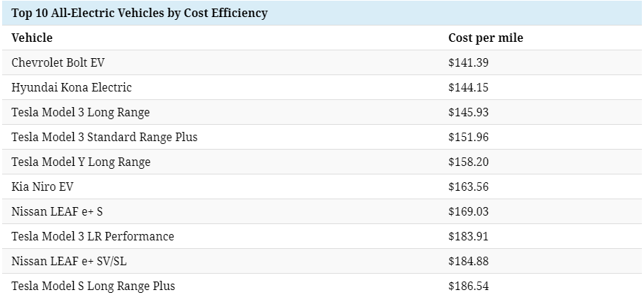Click the $141.39 cost value
Screen dimensions: 644x295
pos(468,62)
